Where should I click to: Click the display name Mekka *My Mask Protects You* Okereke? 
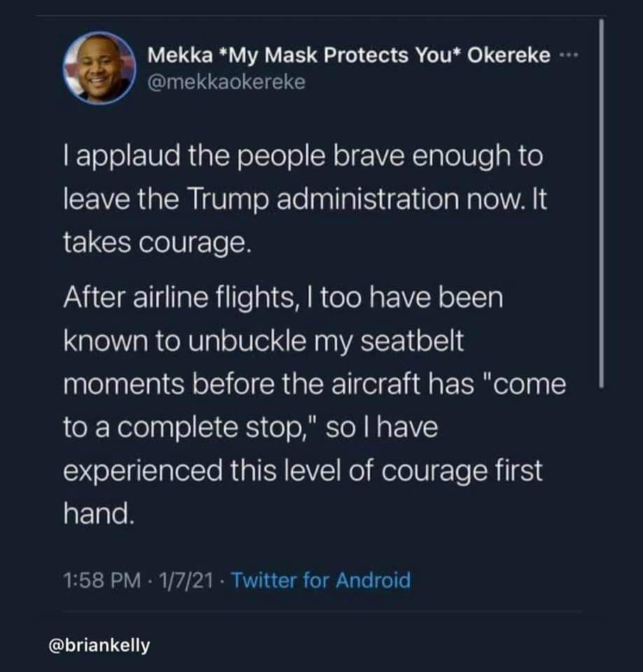click(349, 55)
